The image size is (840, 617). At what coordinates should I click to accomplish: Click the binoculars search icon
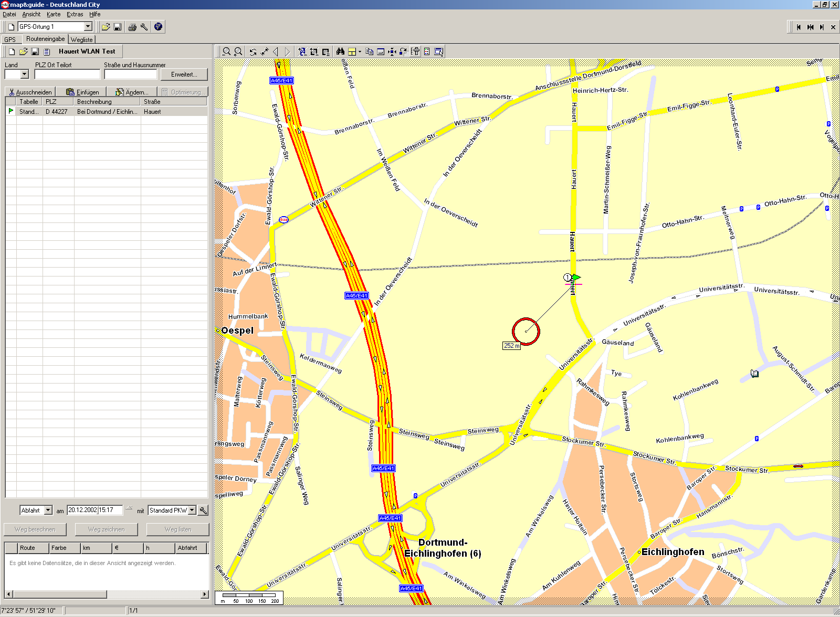(x=340, y=51)
